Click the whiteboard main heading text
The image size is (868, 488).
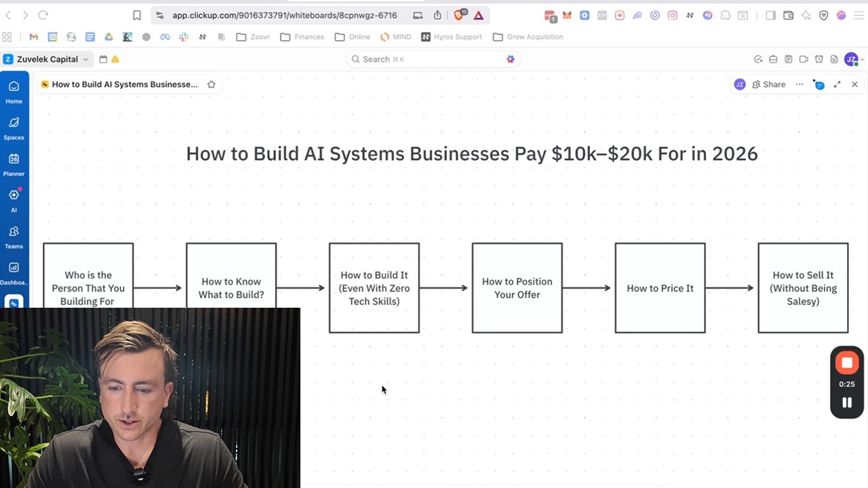[472, 154]
